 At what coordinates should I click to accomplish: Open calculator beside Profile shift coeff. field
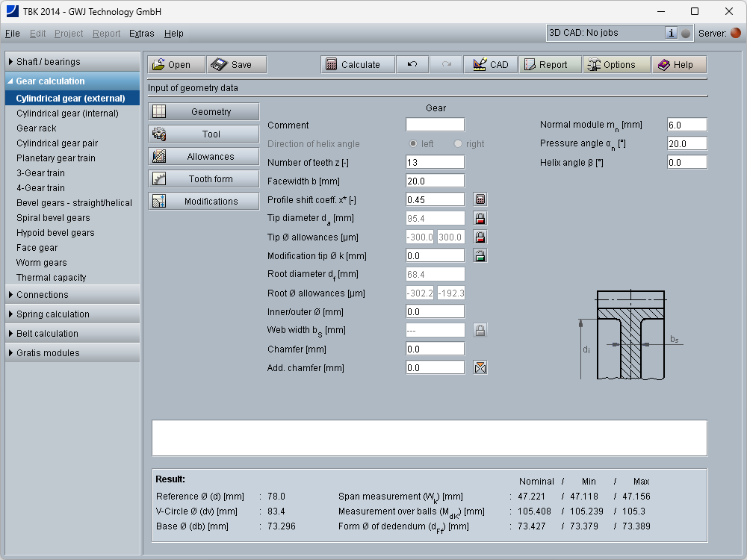tap(480, 199)
